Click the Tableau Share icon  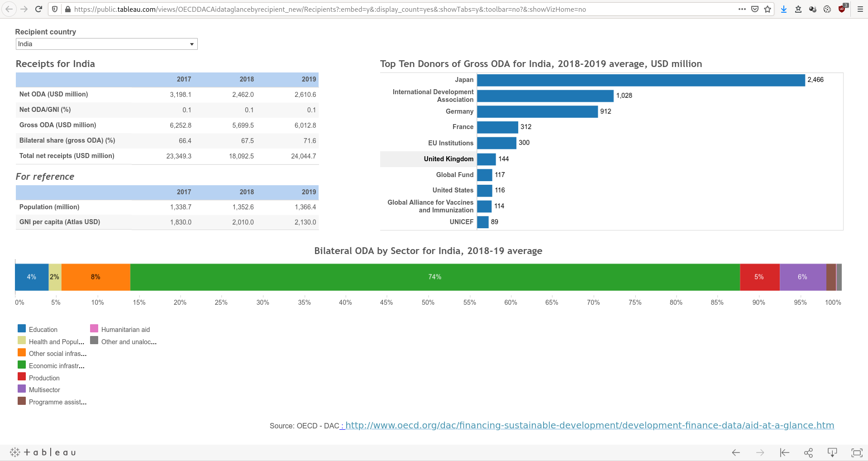(808, 452)
